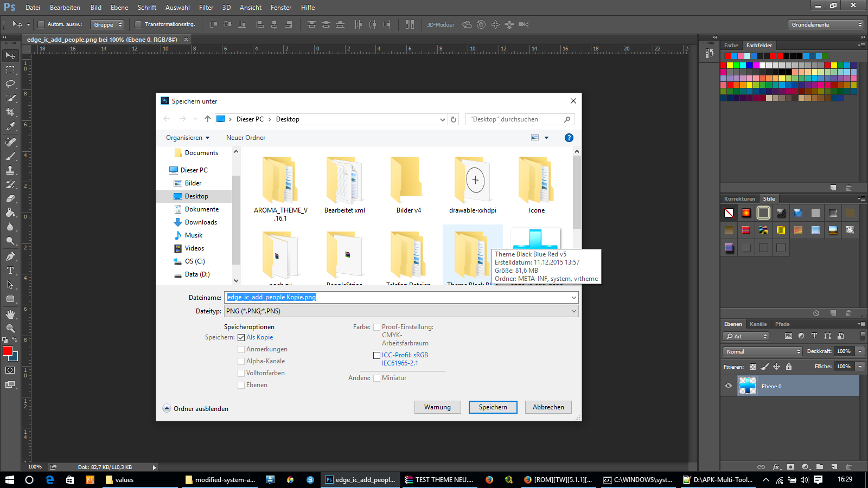Screen dimensions: 868x488
Task: Click the Speichern button
Action: (493, 407)
